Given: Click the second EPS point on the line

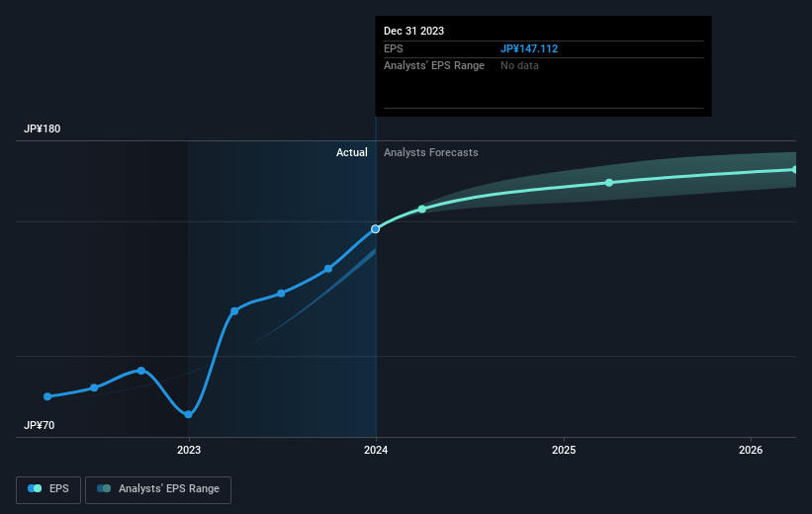Looking at the screenshot, I should pyautogui.click(x=94, y=387).
